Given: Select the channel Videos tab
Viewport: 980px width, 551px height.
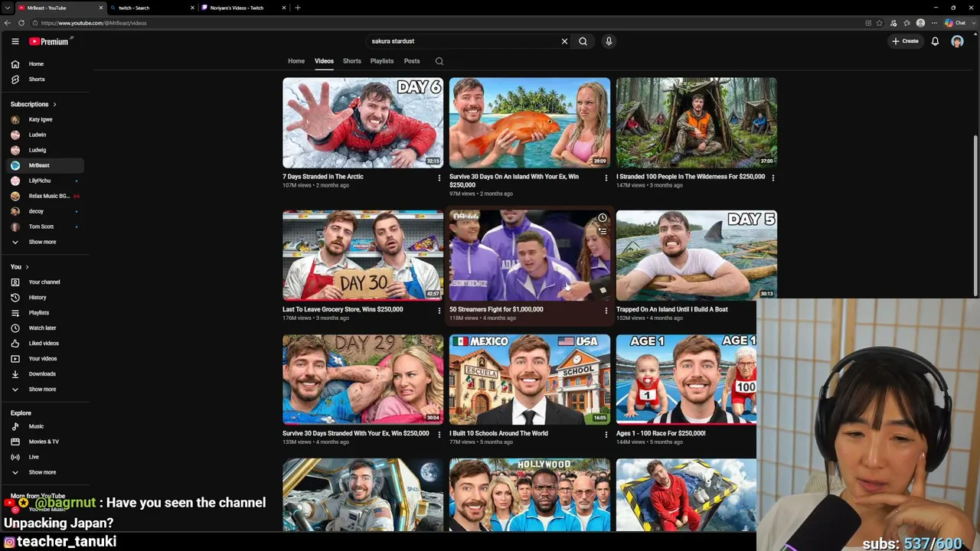Looking at the screenshot, I should click(324, 61).
